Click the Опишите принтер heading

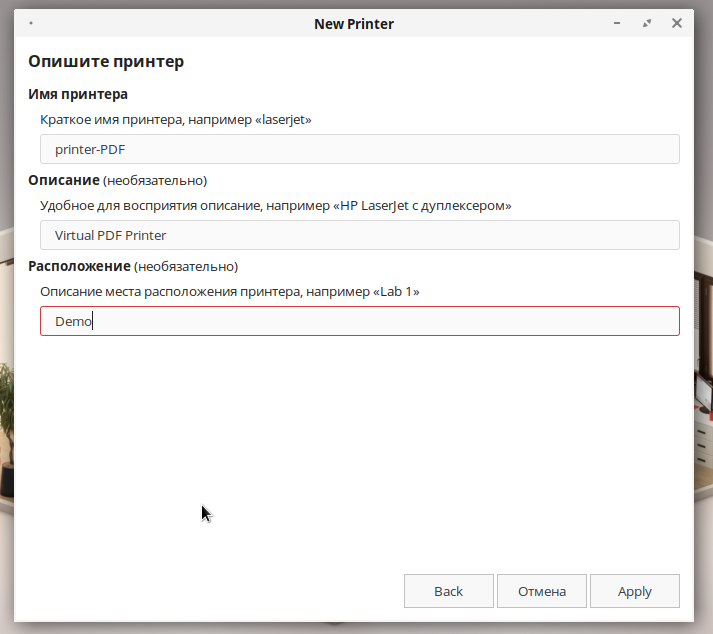(106, 61)
